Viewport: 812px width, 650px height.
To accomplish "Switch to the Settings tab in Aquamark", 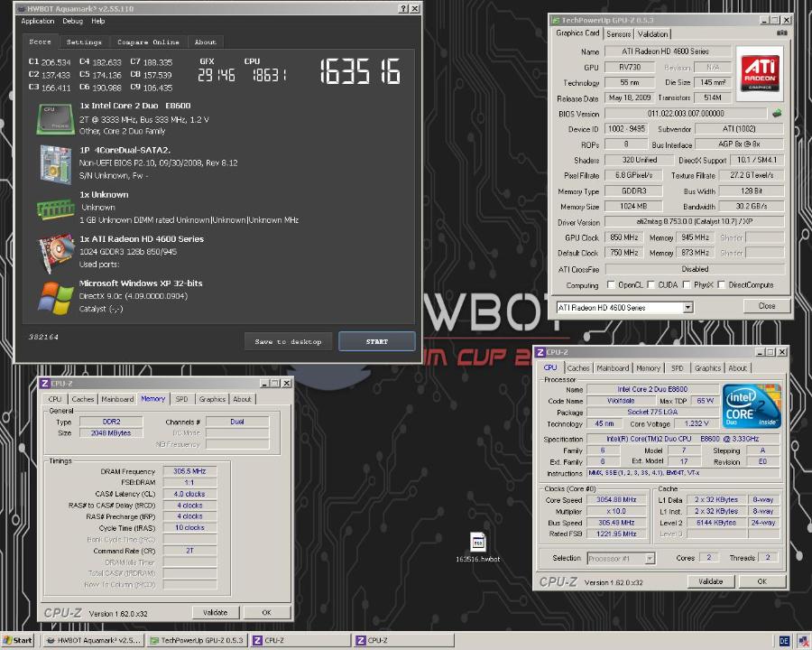I will tap(84, 42).
